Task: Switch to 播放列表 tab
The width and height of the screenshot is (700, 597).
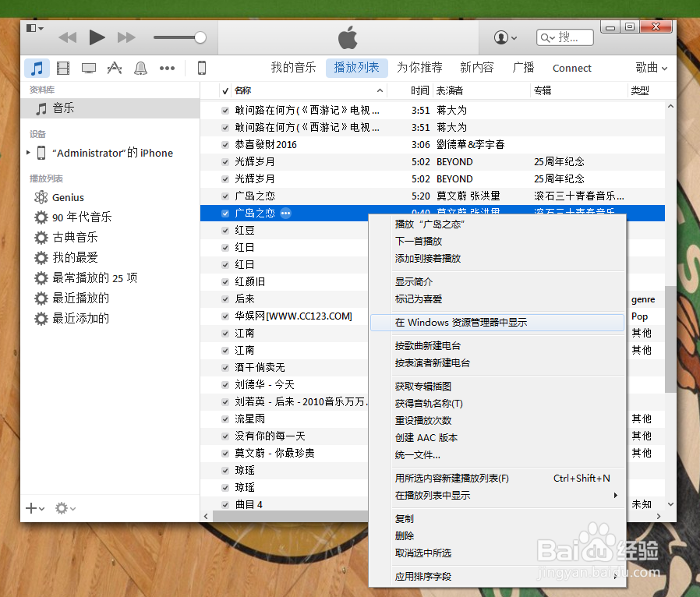Action: pyautogui.click(x=357, y=68)
